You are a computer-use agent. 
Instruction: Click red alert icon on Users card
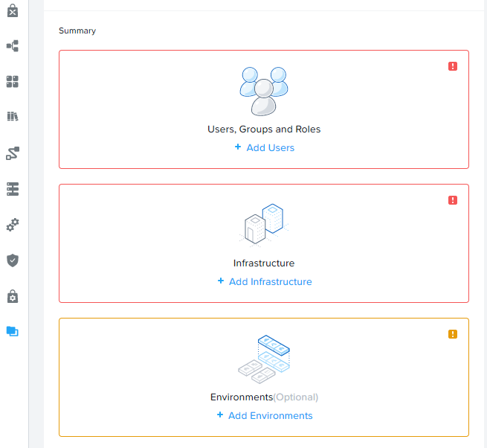(x=453, y=66)
